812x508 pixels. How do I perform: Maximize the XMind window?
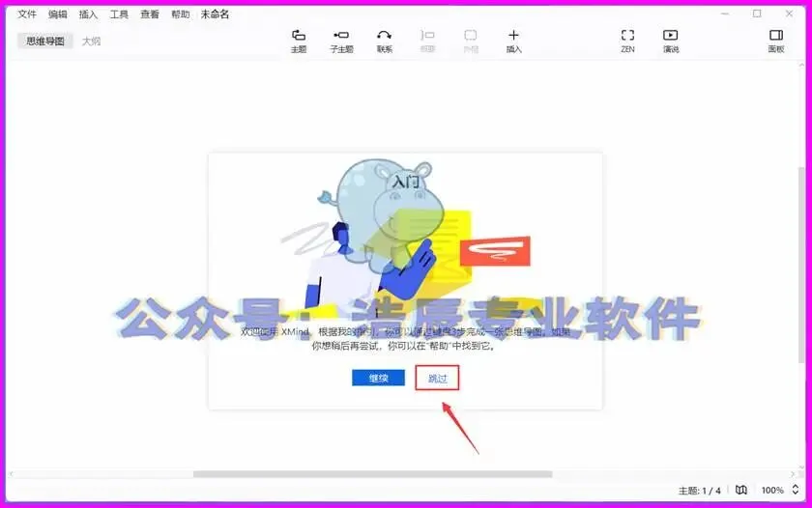(757, 14)
